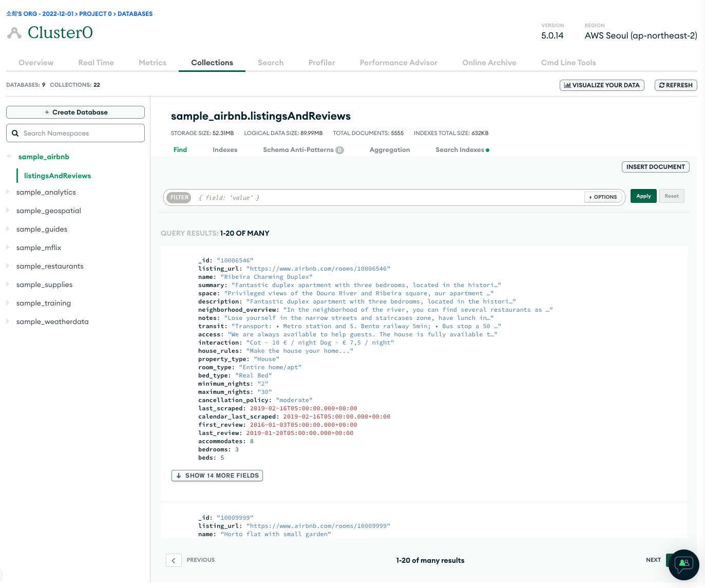Open the Project 0 breadcrumb link
The width and height of the screenshot is (705, 588).
[96, 14]
